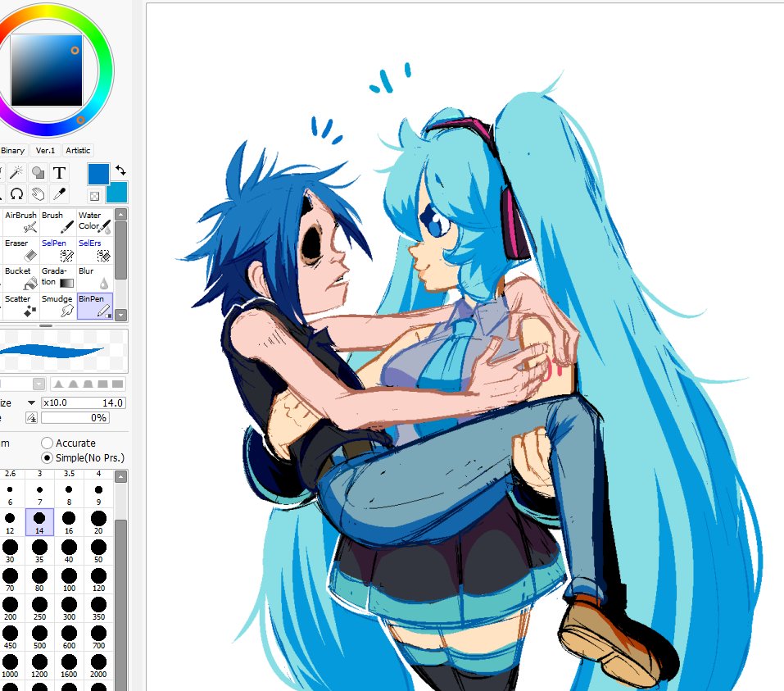The image size is (784, 691).
Task: Pick the flattest brush edge shape
Action: pos(117,384)
